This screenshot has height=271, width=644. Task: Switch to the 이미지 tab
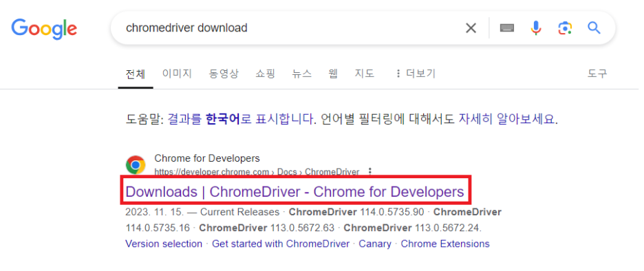pyautogui.click(x=177, y=74)
